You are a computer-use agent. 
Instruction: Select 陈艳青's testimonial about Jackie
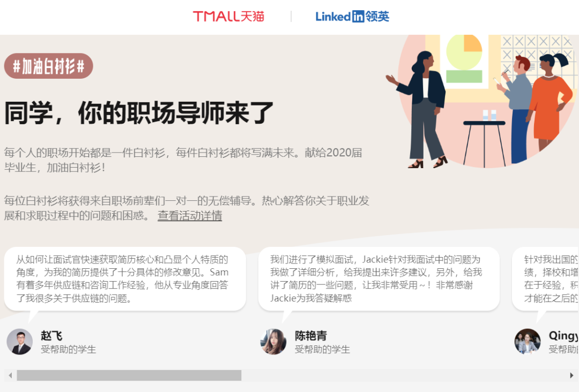pos(379,279)
